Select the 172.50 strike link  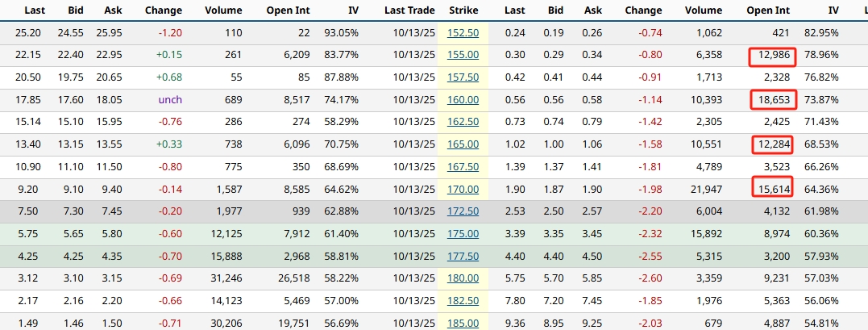(463, 210)
